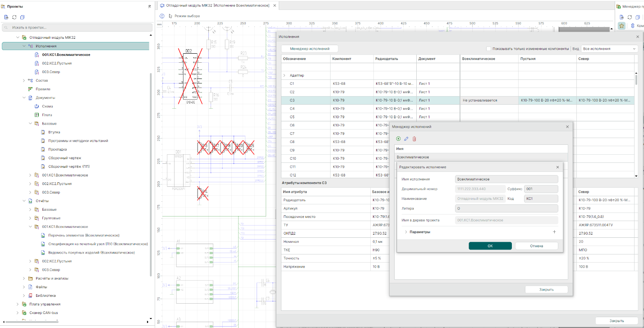Click the Менеджер исполнений button
The image size is (644, 328).
pyautogui.click(x=309, y=49)
